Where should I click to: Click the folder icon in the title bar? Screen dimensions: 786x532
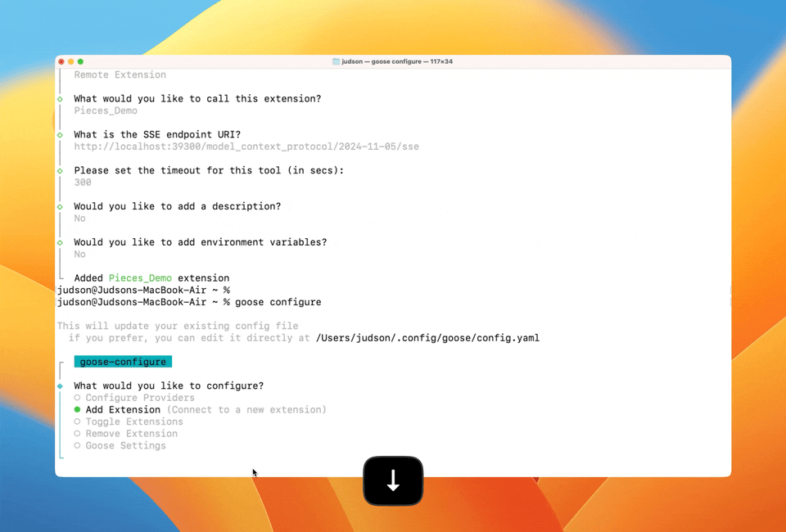[336, 61]
